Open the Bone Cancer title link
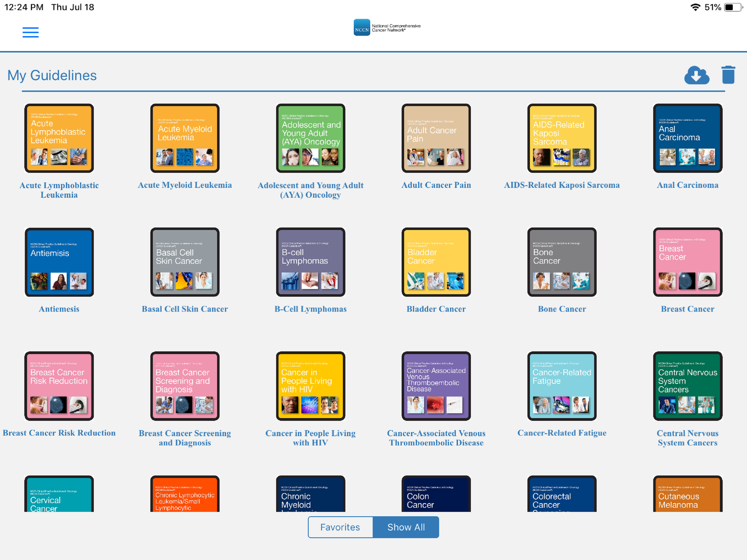Viewport: 747px width, 560px height. pyautogui.click(x=562, y=309)
